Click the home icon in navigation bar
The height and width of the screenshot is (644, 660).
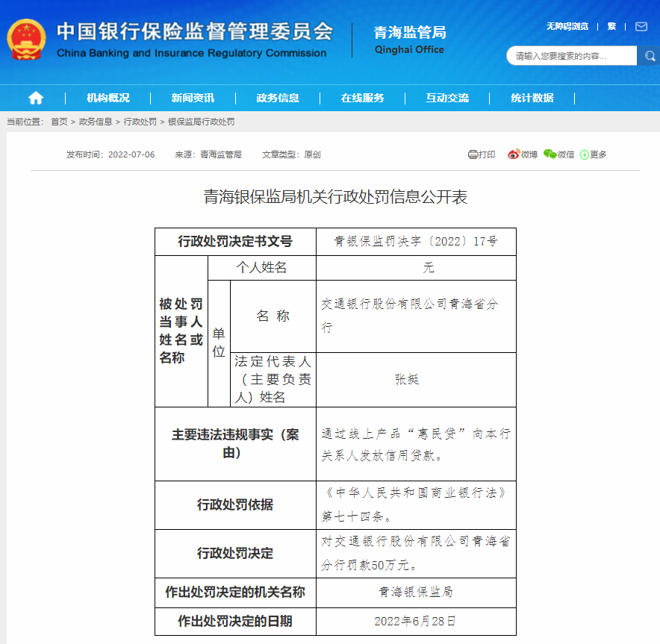[36, 98]
